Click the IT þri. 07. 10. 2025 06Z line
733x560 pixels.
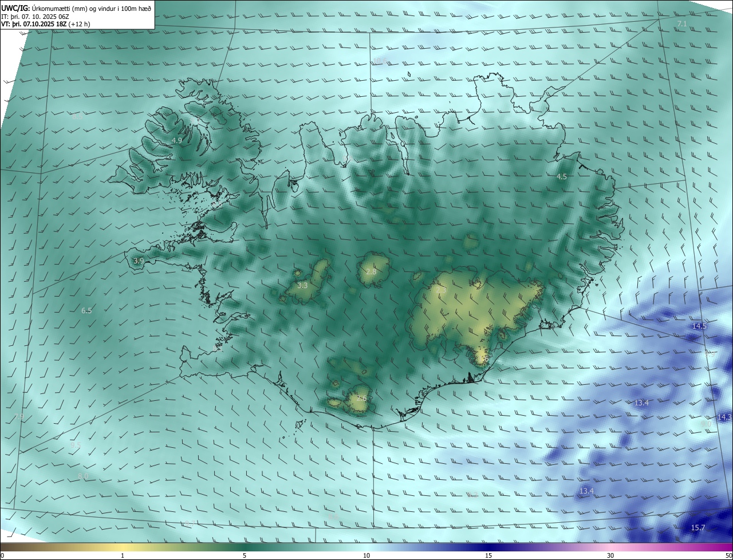pos(34,16)
